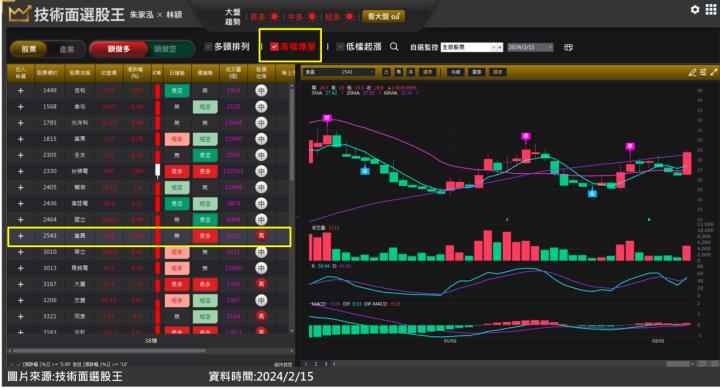
Task: Open the chart indicator settings icon
Action: (703, 72)
